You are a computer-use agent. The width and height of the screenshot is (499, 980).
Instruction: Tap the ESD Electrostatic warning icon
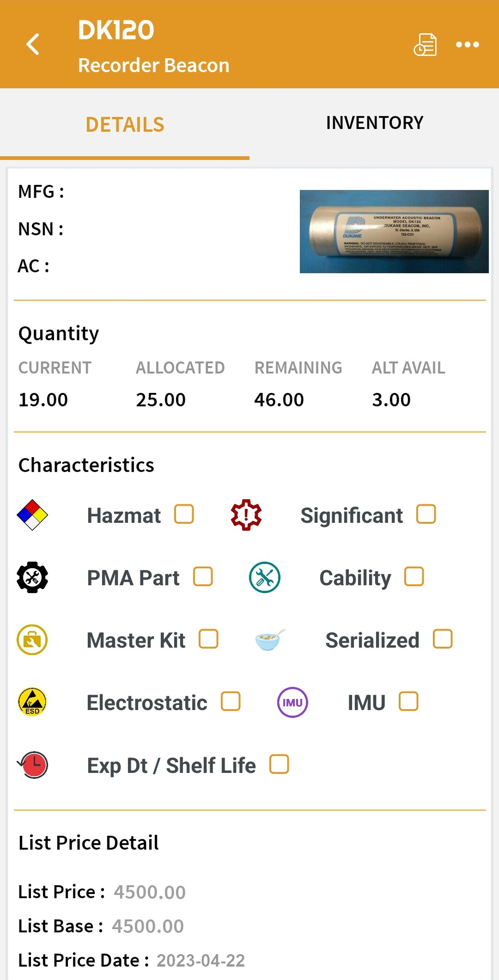[32, 702]
